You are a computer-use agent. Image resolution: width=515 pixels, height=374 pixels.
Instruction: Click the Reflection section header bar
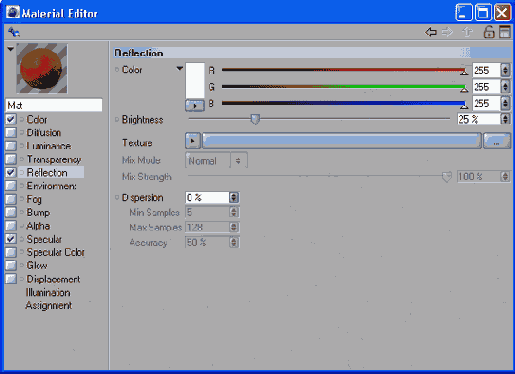pos(312,53)
